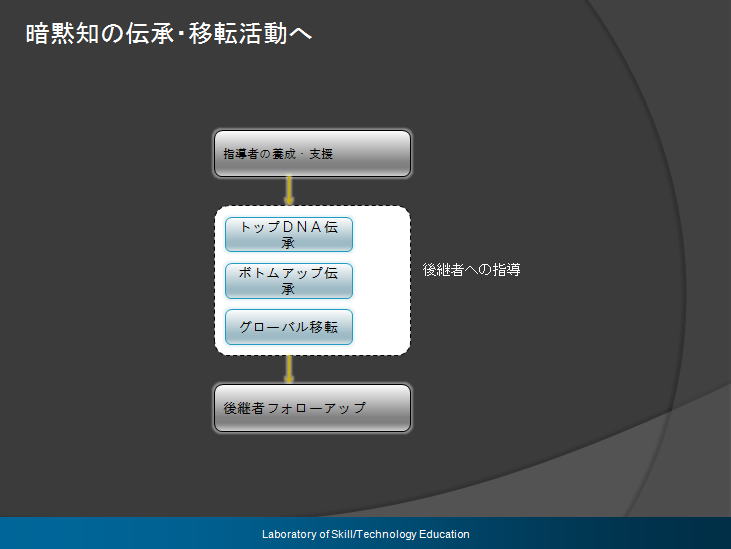Click footer text Laboratory of Skill/Technology Education
The height and width of the screenshot is (549, 731).
pyautogui.click(x=366, y=534)
